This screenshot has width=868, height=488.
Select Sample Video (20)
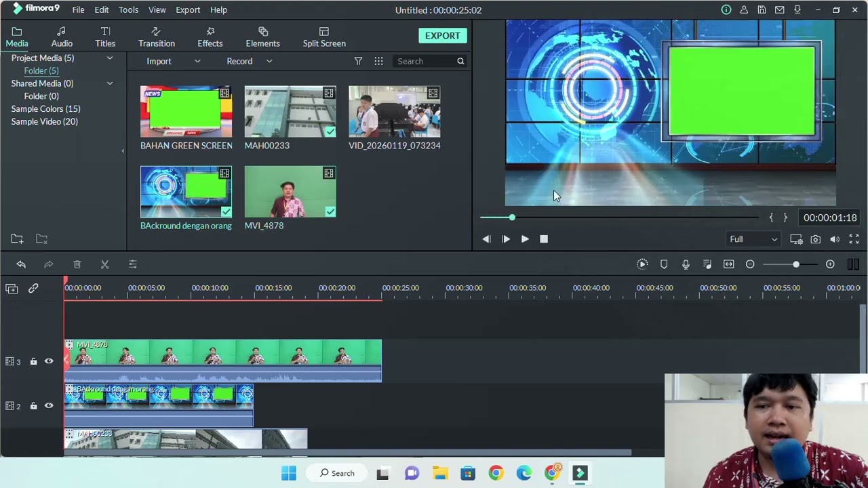pos(44,121)
